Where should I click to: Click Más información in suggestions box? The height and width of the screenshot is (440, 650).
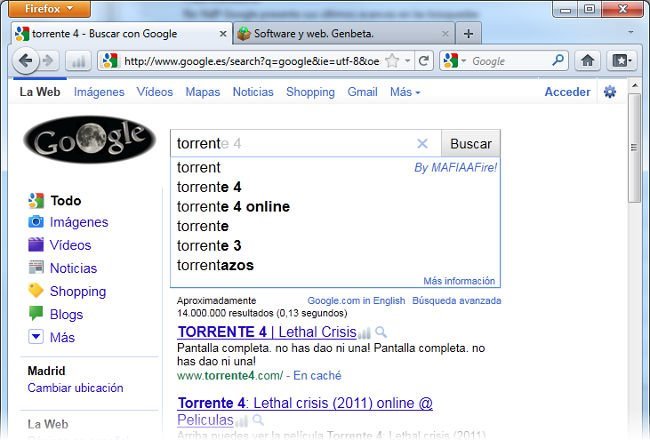[x=459, y=281]
